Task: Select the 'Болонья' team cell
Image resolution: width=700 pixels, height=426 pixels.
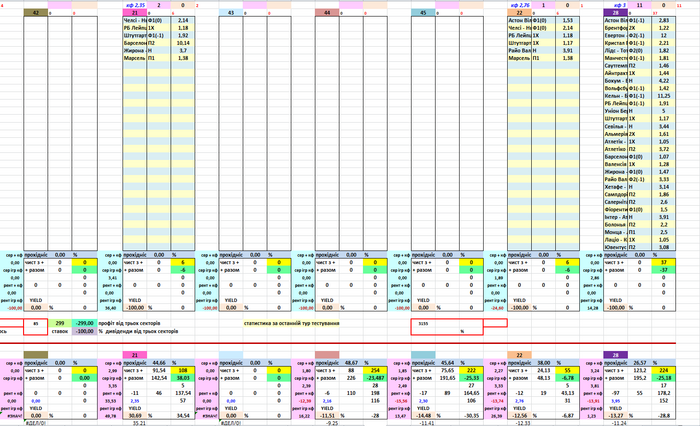Action: click(616, 225)
